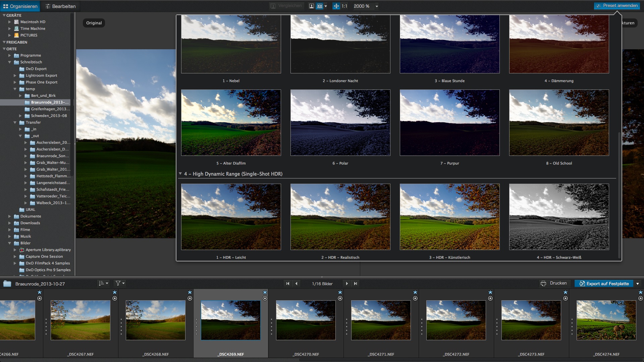Image resolution: width=644 pixels, height=362 pixels.
Task: Click processing status circle on _DSC4269.NEF
Action: pyautogui.click(x=265, y=298)
